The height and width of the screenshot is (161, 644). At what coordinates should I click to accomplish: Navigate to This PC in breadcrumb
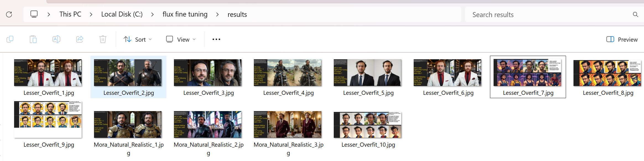point(70,14)
